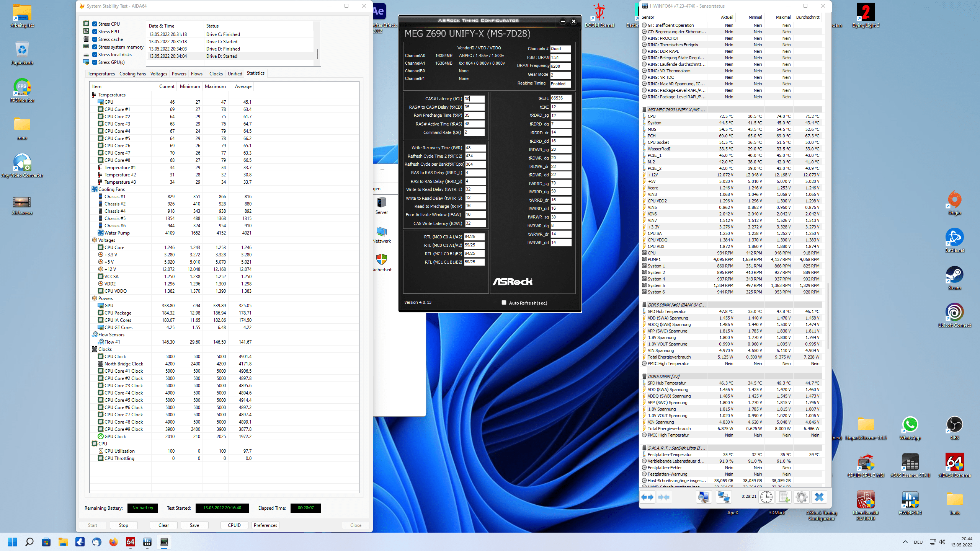This screenshot has height=551, width=980.
Task: Uncheck Stress CPU checkbox
Action: [95, 24]
